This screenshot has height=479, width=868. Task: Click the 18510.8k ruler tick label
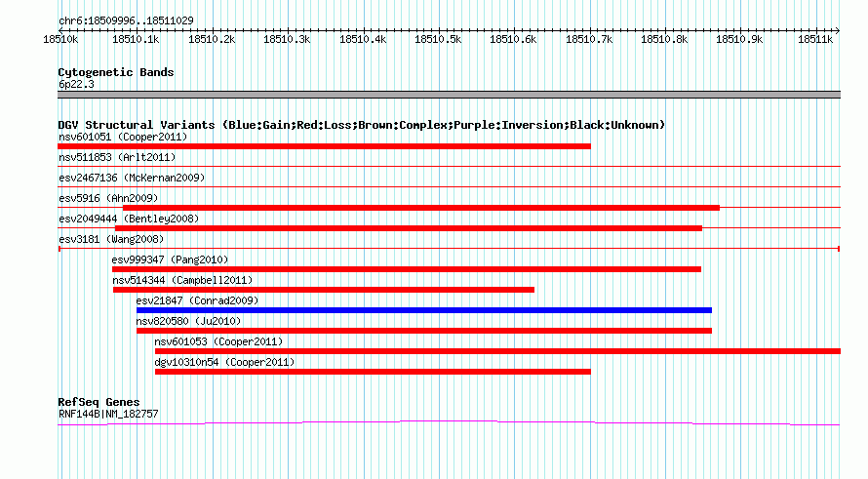(664, 39)
